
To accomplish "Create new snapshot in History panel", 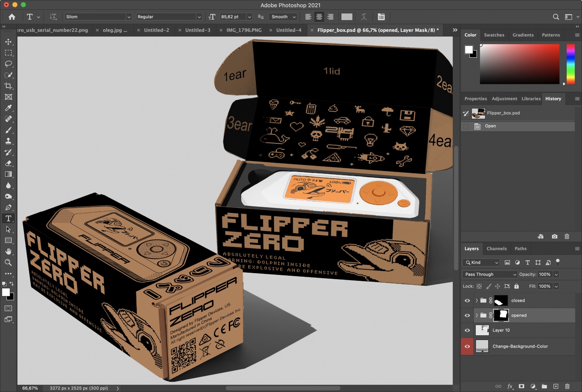I will click(x=554, y=236).
